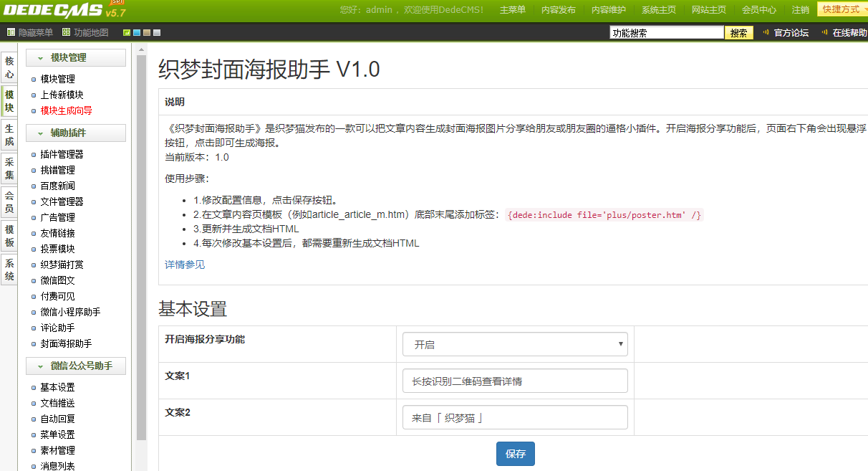Click the hide menu icon in toolbar
Screen dimensions: 868x471
tap(11, 32)
